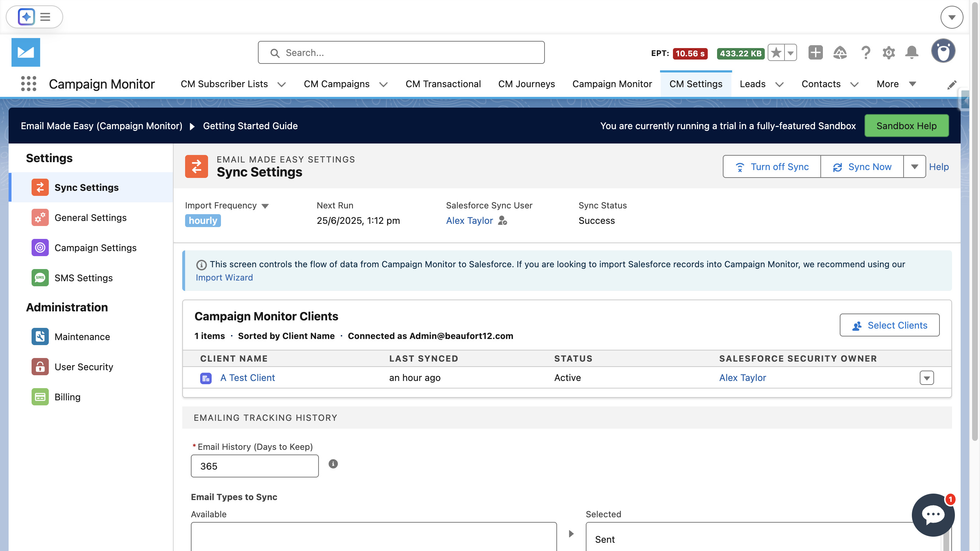The image size is (980, 551).
Task: Open the notifications bell
Action: (x=912, y=52)
